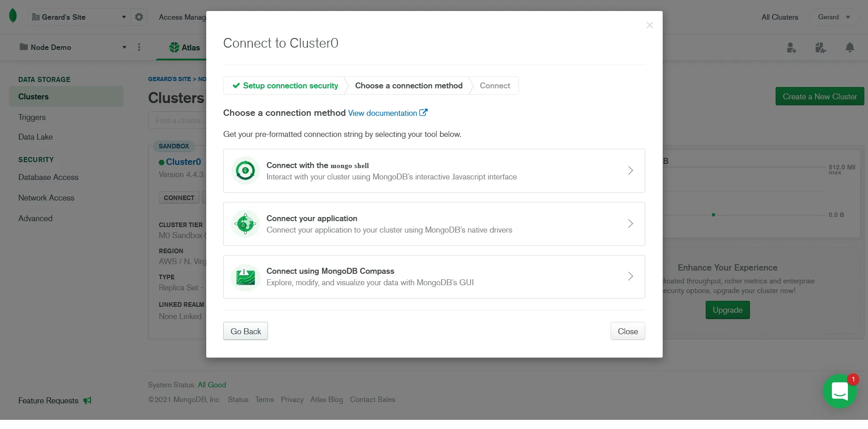Open the Terms footer link

265,400
